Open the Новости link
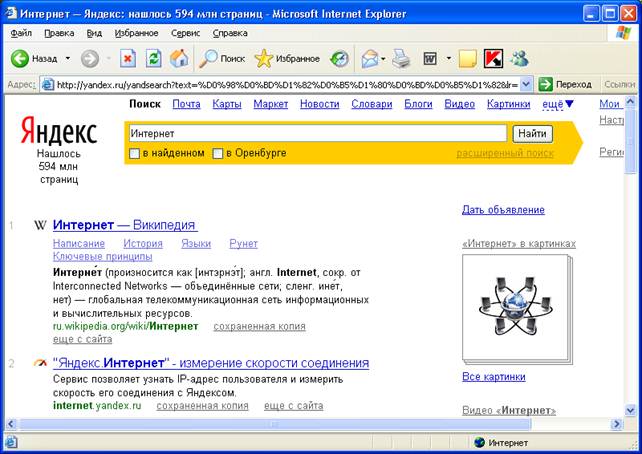 coord(320,104)
